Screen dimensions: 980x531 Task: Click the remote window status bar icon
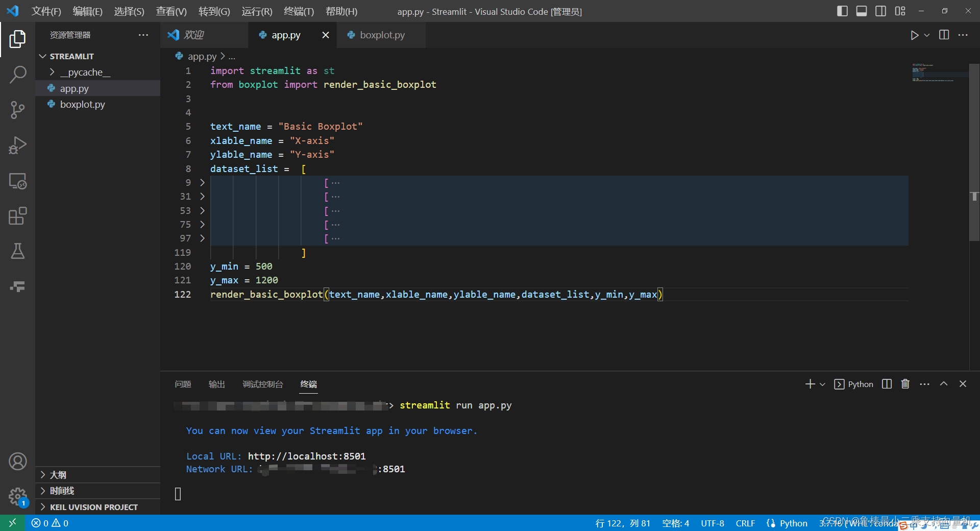click(x=12, y=523)
